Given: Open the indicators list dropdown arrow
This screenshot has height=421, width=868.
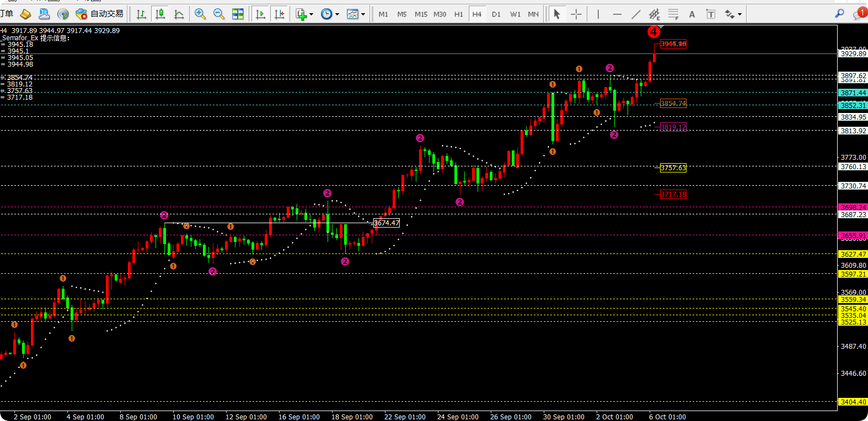Looking at the screenshot, I should point(312,14).
